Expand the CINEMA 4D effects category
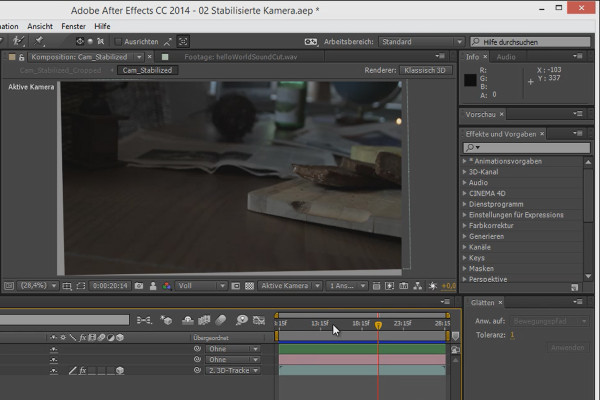 pos(464,193)
